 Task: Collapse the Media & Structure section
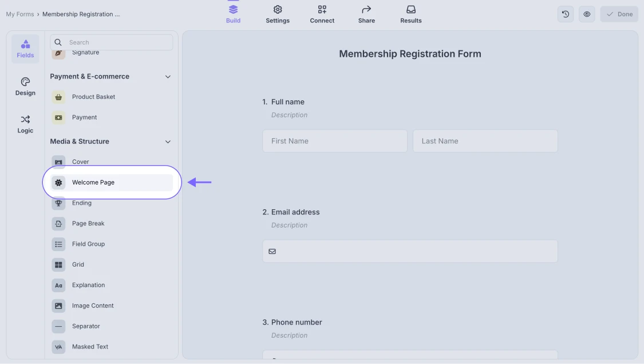point(168,142)
